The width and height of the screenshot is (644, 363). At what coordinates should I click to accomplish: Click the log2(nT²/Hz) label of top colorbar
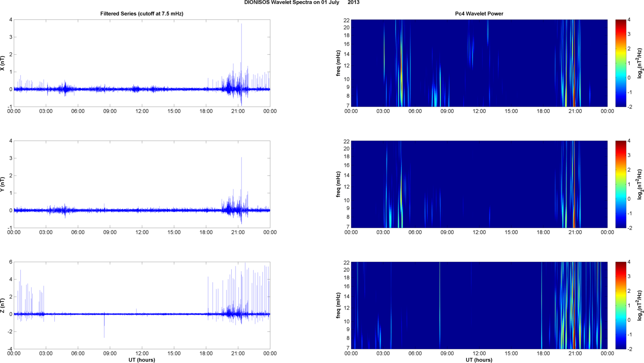coord(639,63)
